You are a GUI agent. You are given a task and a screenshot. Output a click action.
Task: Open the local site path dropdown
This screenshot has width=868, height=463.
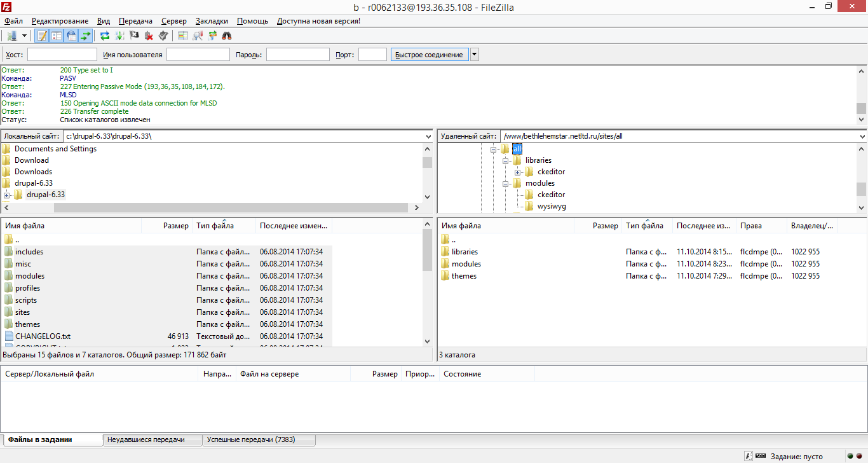[428, 136]
